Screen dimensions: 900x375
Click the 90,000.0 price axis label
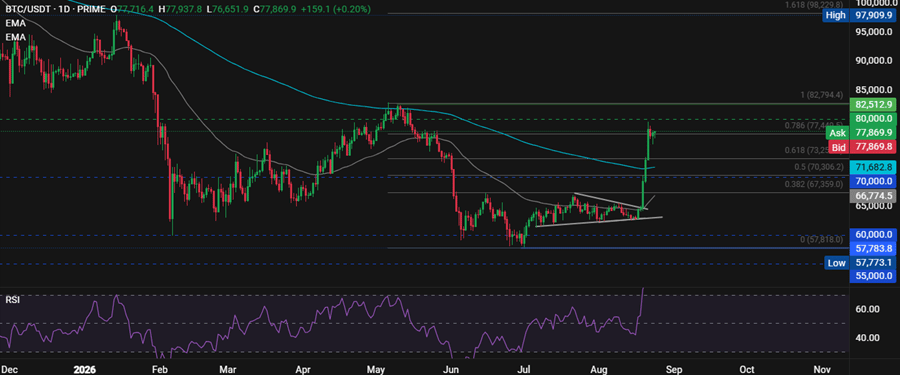pos(874,61)
